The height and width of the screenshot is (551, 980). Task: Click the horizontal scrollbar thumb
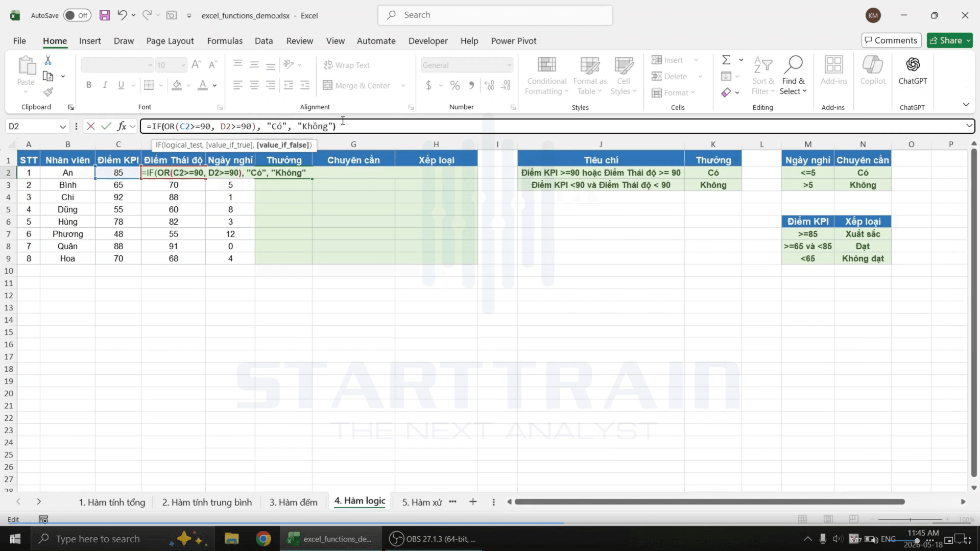709,502
